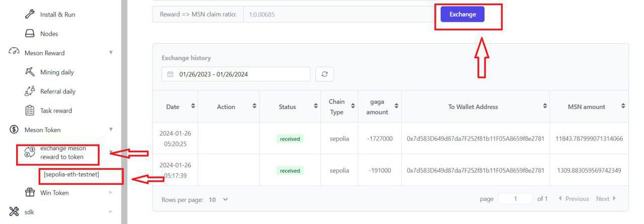Expand the Win Token submenu arrow
Viewport: 644px width, 224px height.
(x=111, y=192)
